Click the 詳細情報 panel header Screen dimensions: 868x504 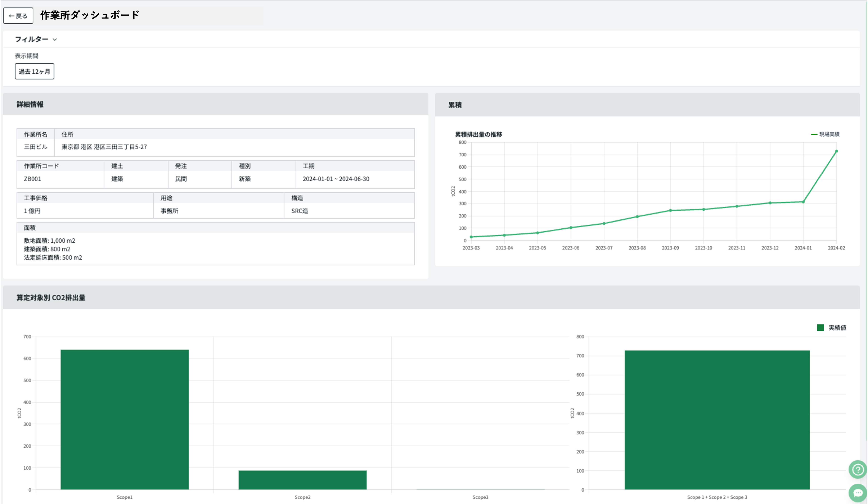30,104
